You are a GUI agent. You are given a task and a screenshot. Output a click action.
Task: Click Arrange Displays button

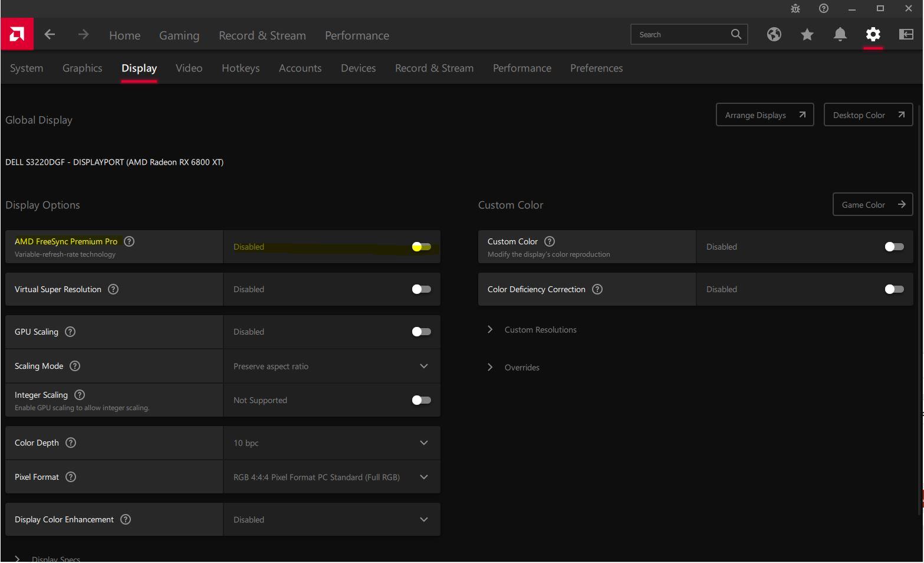point(765,115)
